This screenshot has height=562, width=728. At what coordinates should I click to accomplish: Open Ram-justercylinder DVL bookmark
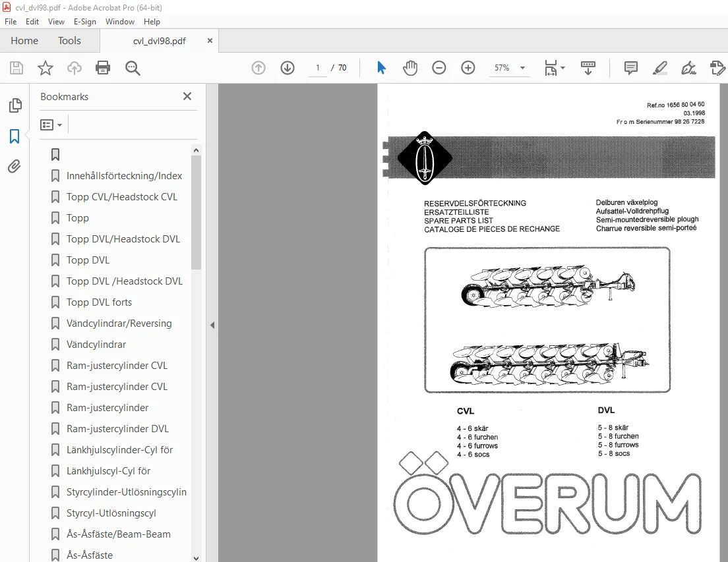coord(117,429)
